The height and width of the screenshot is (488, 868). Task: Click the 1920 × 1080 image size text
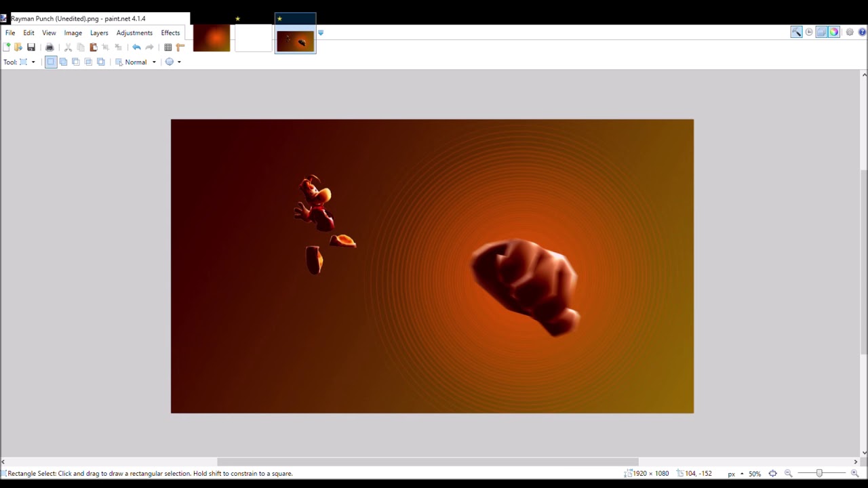651,474
